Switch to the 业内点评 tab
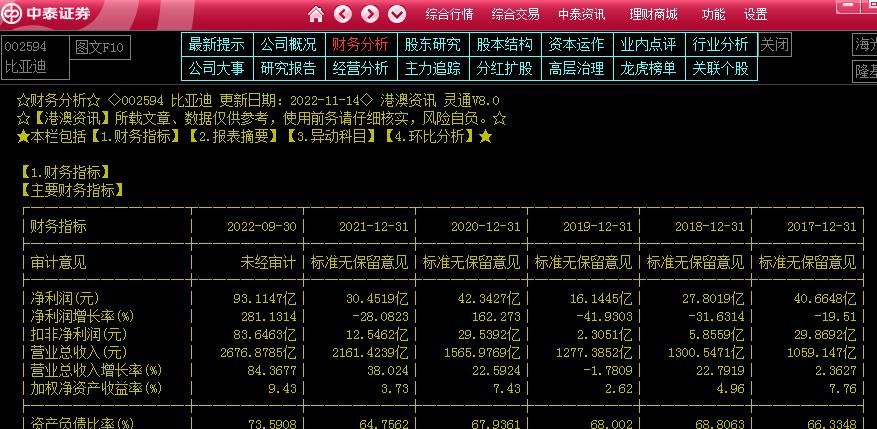877x429 pixels. (x=649, y=44)
